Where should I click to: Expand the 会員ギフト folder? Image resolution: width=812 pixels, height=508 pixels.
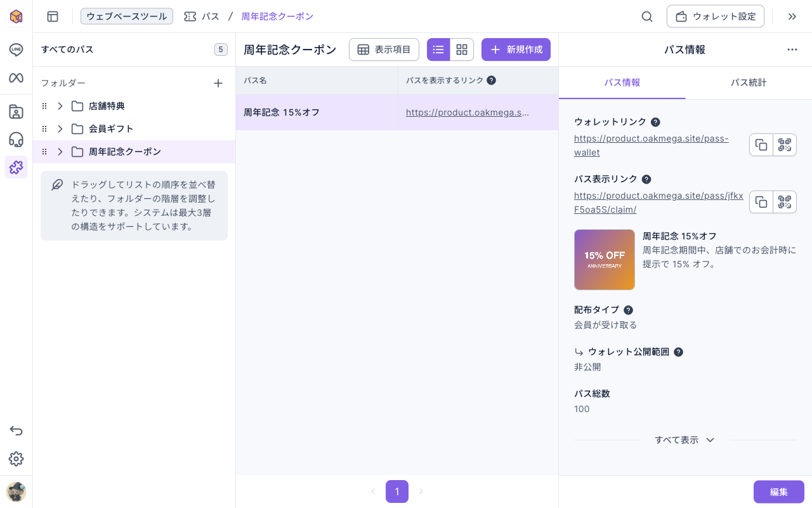60,129
